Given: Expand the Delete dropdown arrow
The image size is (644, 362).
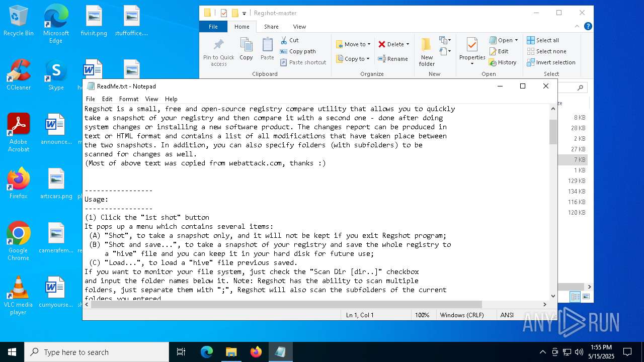Looking at the screenshot, I should [408, 44].
